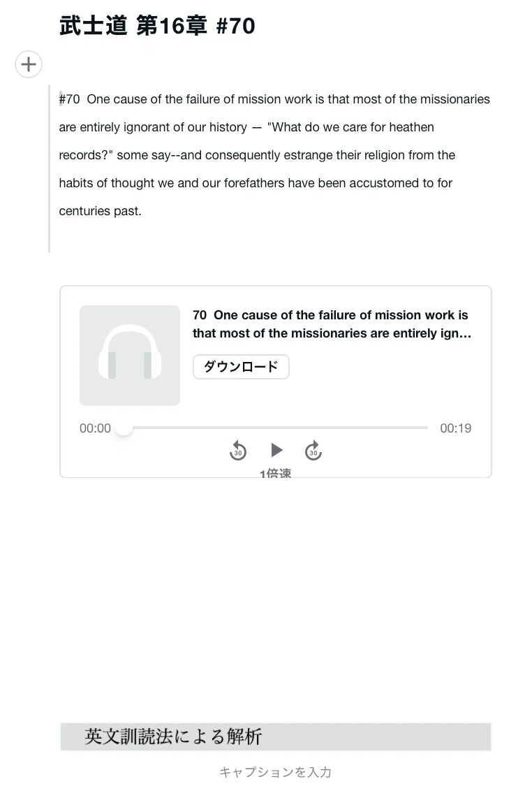Click the headphones audio thumbnail
This screenshot has width=532, height=798.
point(130,355)
